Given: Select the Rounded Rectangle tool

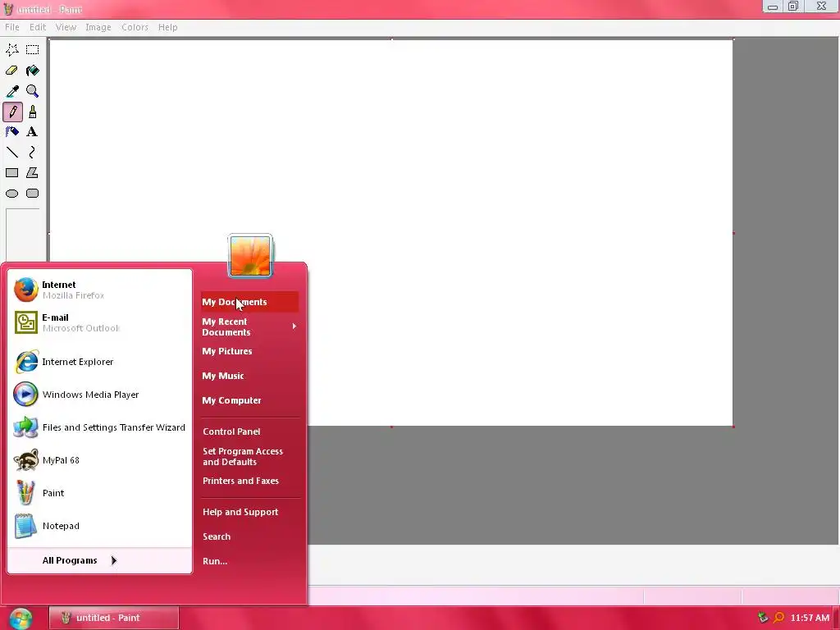Looking at the screenshot, I should [32, 194].
